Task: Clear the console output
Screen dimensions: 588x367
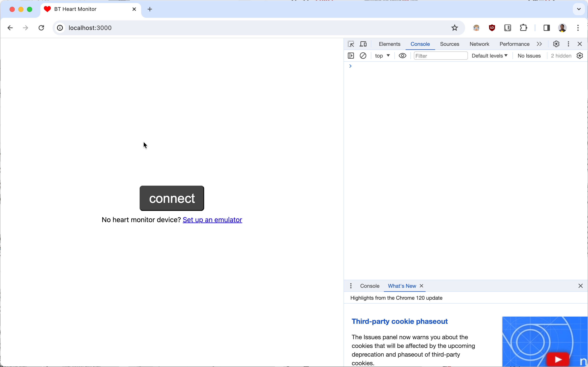Action: coord(363,56)
